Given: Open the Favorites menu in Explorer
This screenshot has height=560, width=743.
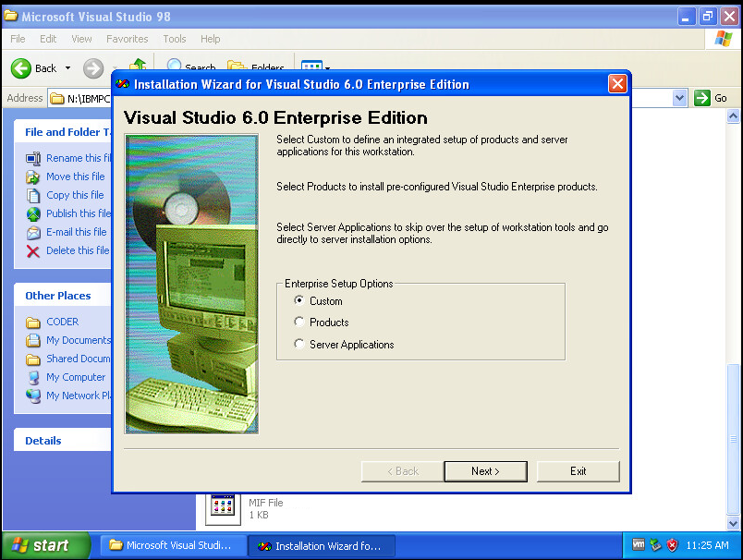Looking at the screenshot, I should coord(127,39).
